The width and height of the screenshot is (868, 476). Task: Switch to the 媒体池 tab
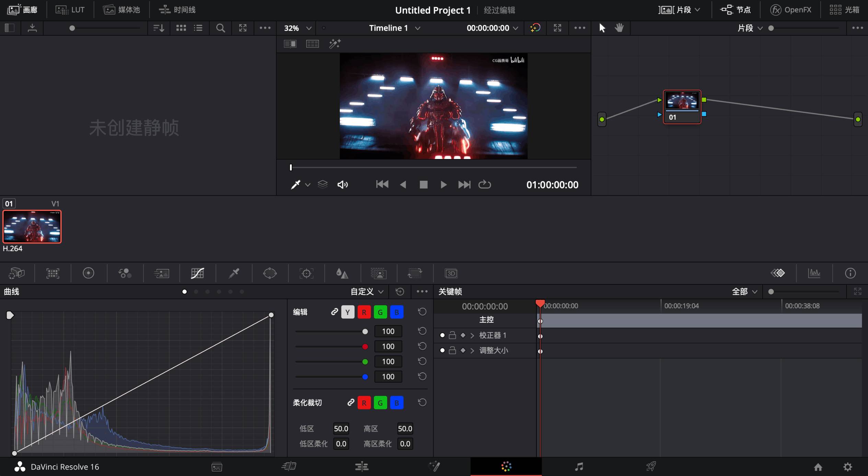point(122,10)
